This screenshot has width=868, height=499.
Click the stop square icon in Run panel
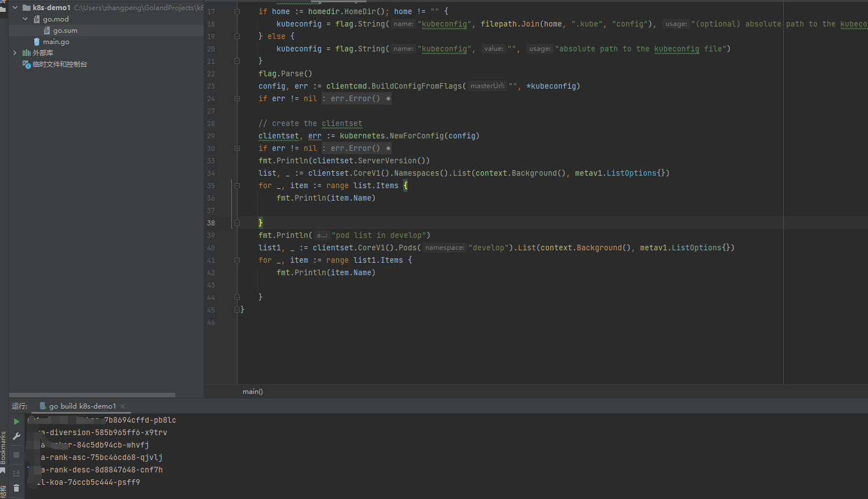[16, 455]
